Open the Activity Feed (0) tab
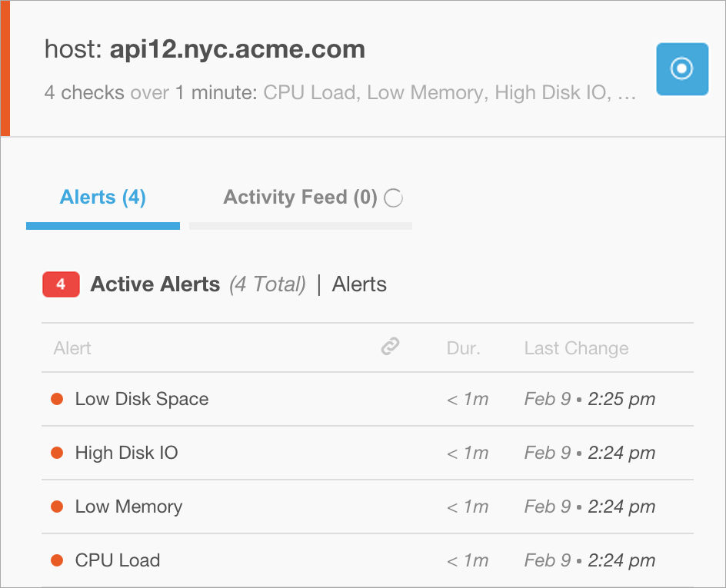The width and height of the screenshot is (726, 588). (300, 198)
